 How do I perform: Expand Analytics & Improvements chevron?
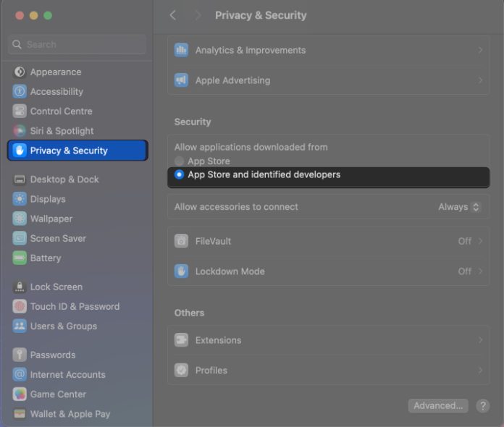480,50
